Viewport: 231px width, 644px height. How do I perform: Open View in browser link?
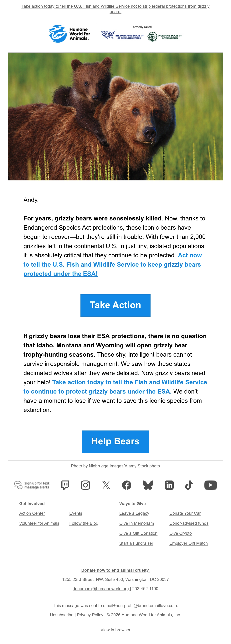115,630
